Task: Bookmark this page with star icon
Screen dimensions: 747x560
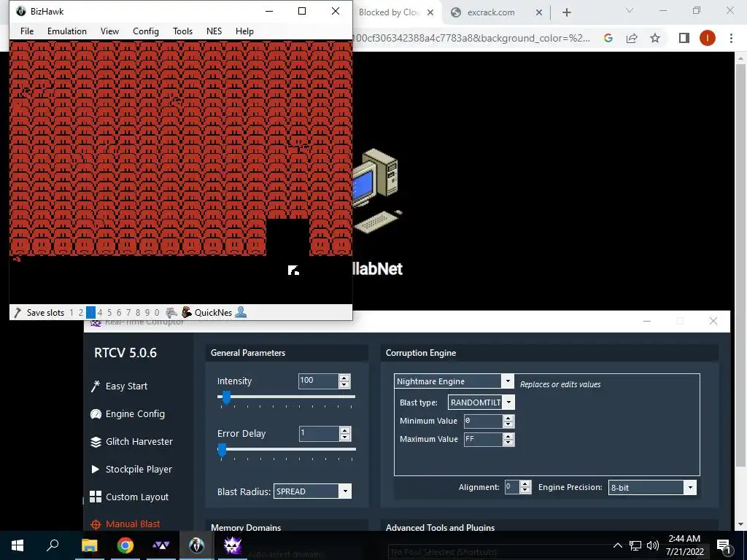Action: click(x=655, y=38)
